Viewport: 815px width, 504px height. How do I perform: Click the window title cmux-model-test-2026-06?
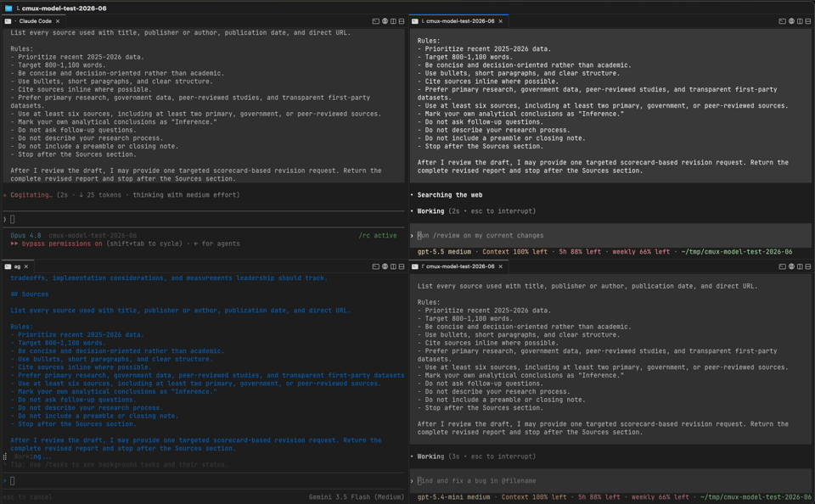[64, 8]
